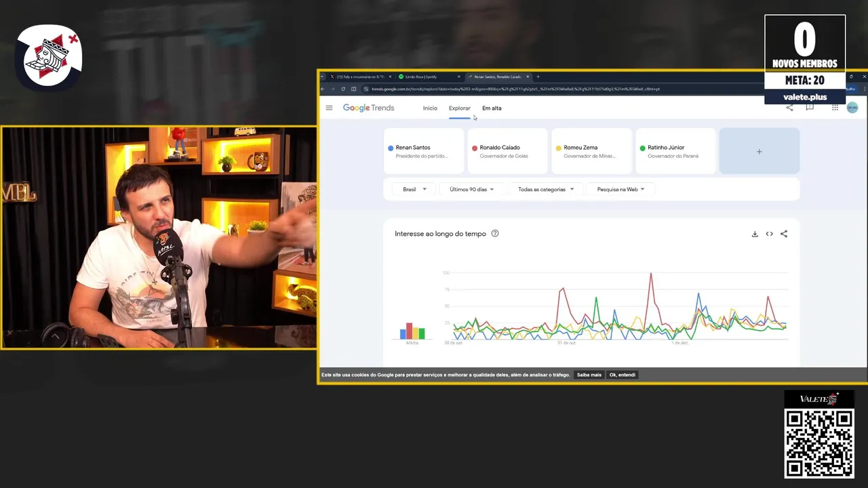Edit the Ratinho Júnior search term card

tap(676, 151)
